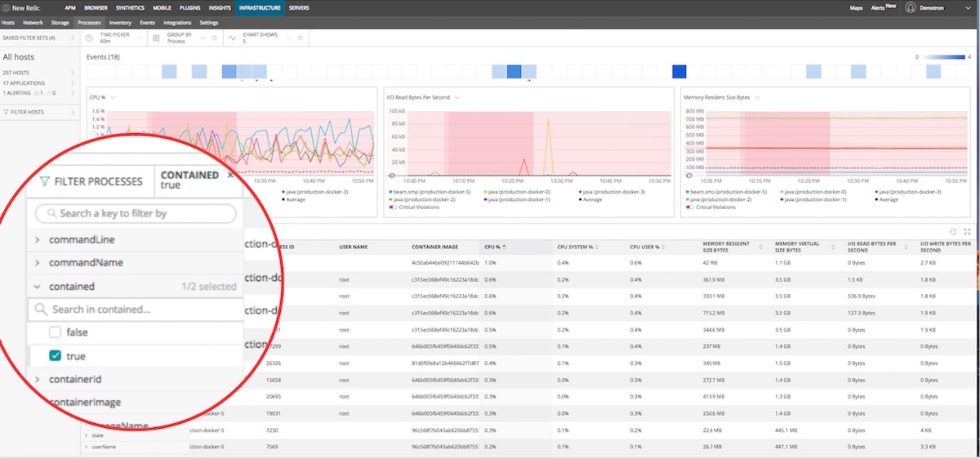
Task: Sort table by CPU System % column
Action: coord(577,247)
